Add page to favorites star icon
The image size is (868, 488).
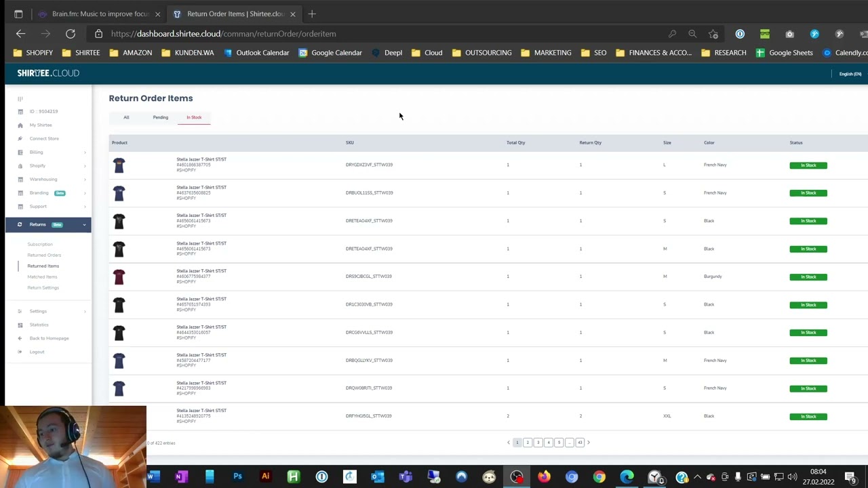(713, 34)
